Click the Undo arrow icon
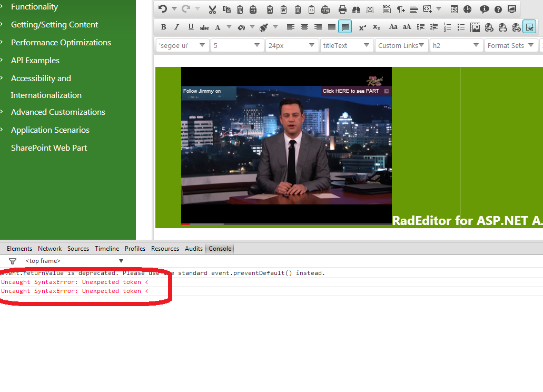Screen dimensions: 543x392 pyautogui.click(x=163, y=9)
